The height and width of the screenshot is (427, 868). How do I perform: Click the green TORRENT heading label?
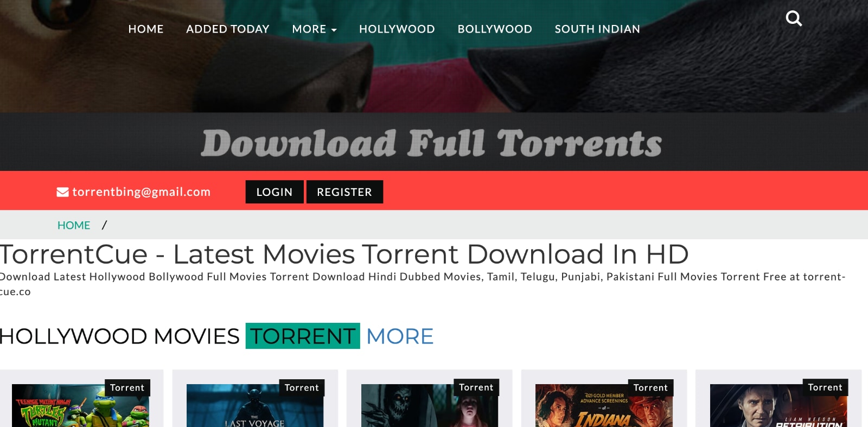pyautogui.click(x=303, y=336)
